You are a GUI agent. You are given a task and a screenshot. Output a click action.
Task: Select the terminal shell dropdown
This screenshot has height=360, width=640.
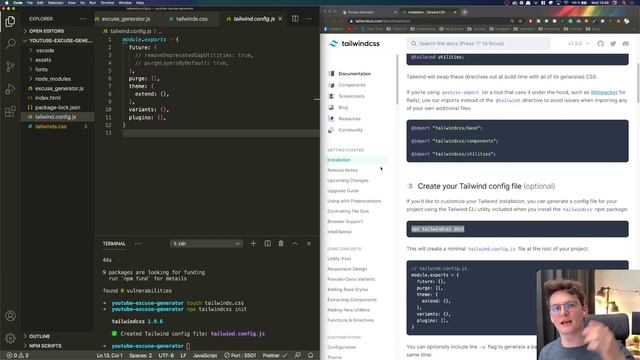[206, 244]
